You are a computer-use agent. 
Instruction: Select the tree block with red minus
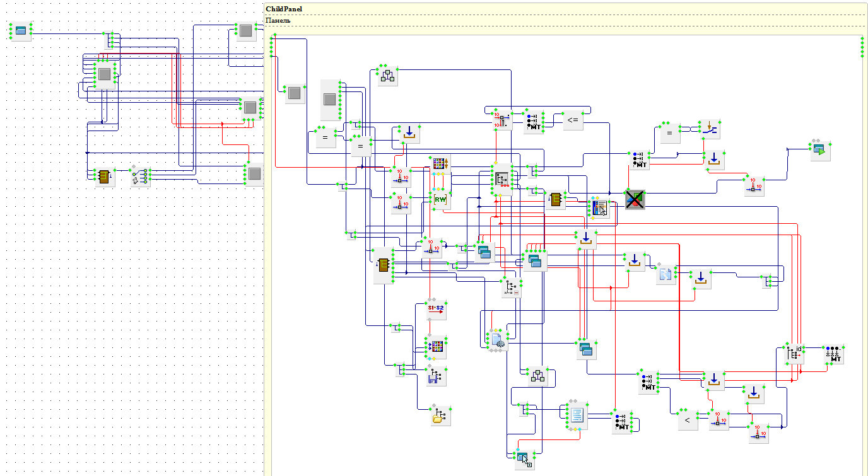[x=512, y=289]
